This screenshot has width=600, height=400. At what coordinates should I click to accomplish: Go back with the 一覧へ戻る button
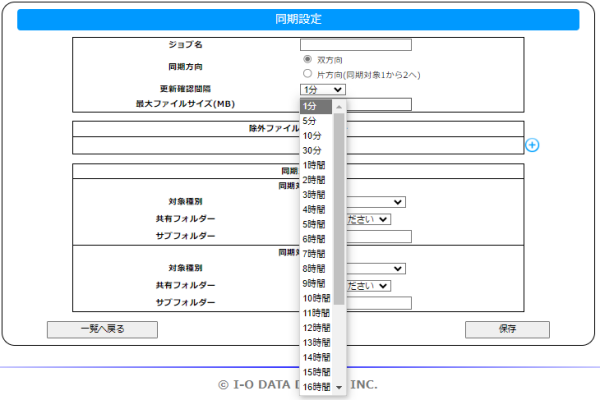click(x=102, y=330)
